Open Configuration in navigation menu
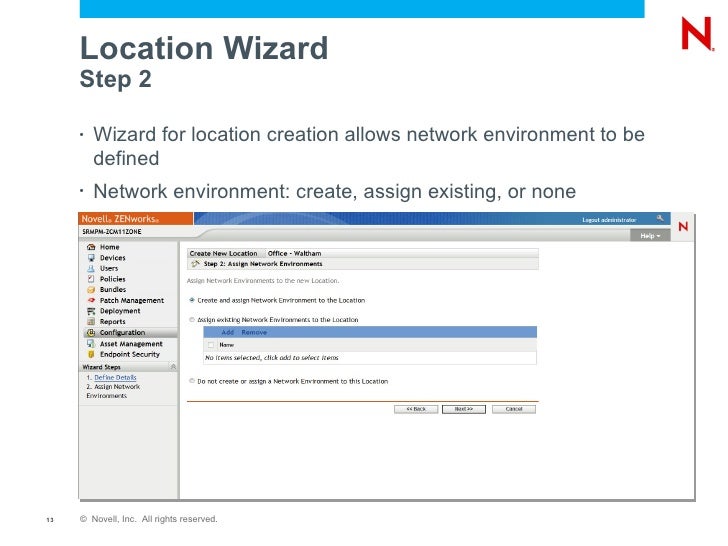This screenshot has height=546, width=728. [x=123, y=332]
